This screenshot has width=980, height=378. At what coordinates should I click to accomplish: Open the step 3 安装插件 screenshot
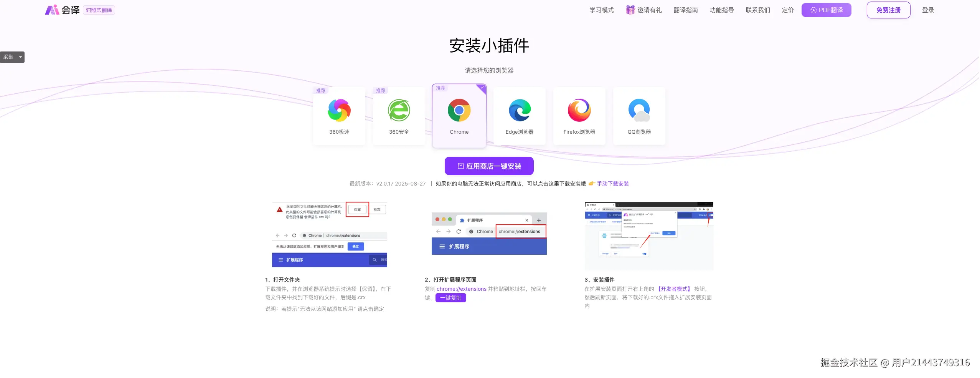(649, 236)
